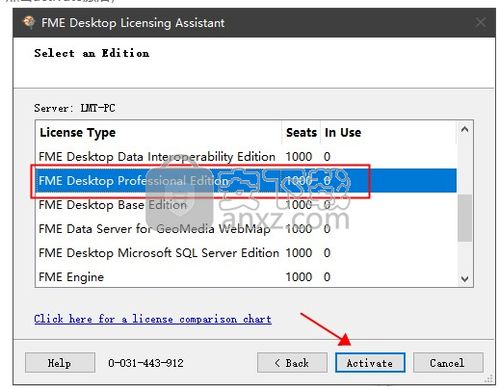
Task: Choose FME Desktop Base Edition
Action: tap(246, 205)
